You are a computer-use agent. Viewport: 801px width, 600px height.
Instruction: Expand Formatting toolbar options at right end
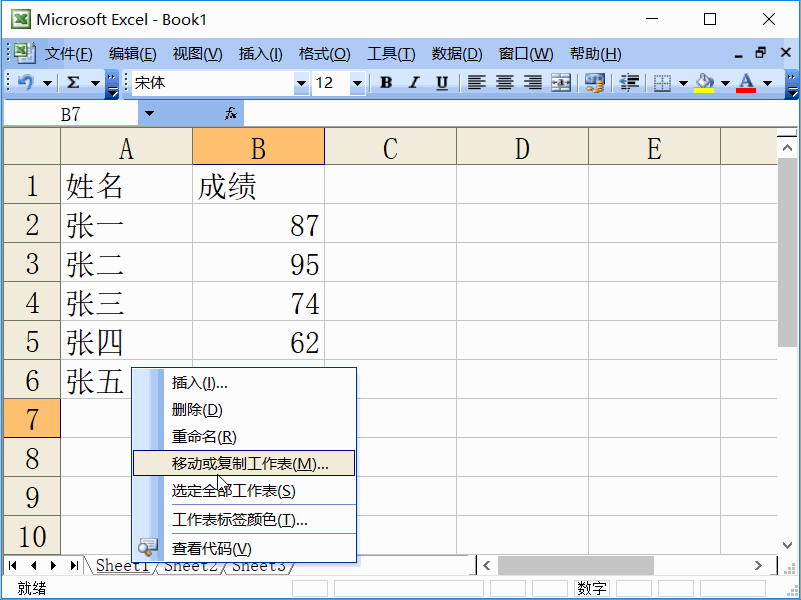[792, 84]
